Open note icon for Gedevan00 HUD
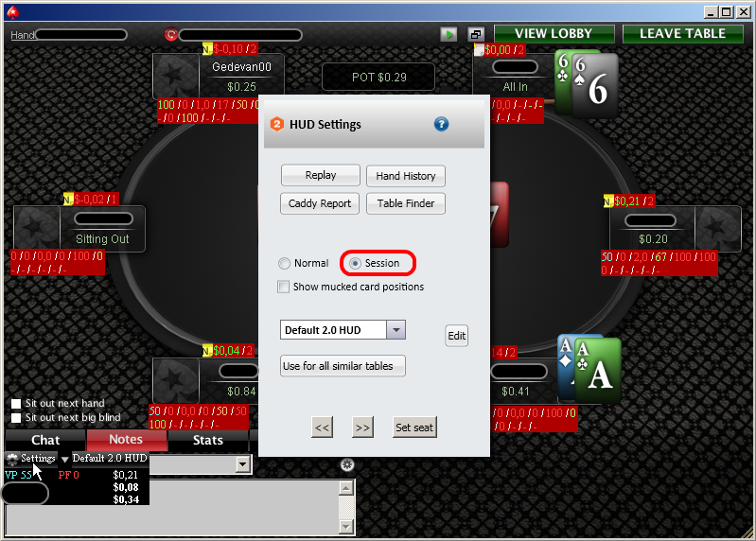 [x=207, y=49]
